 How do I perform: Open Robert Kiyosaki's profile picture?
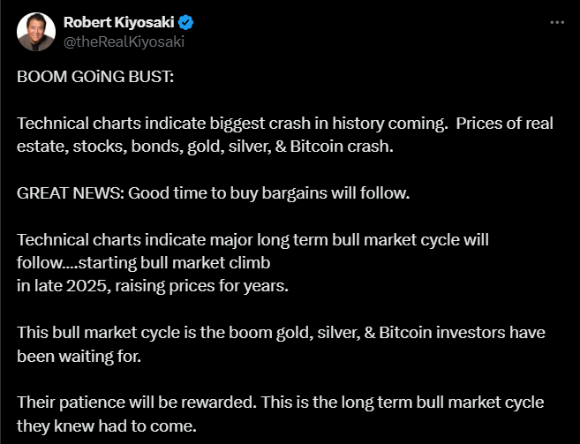[36, 32]
